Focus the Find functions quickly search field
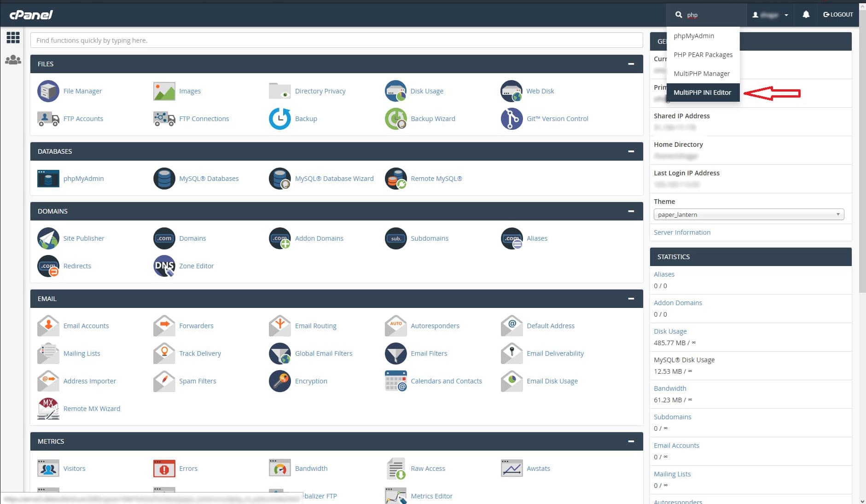Viewport: 866px width, 504px height. [x=336, y=41]
